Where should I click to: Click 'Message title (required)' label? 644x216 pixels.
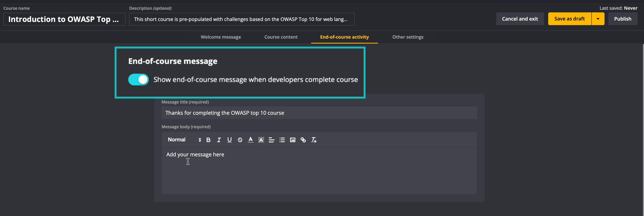(185, 102)
